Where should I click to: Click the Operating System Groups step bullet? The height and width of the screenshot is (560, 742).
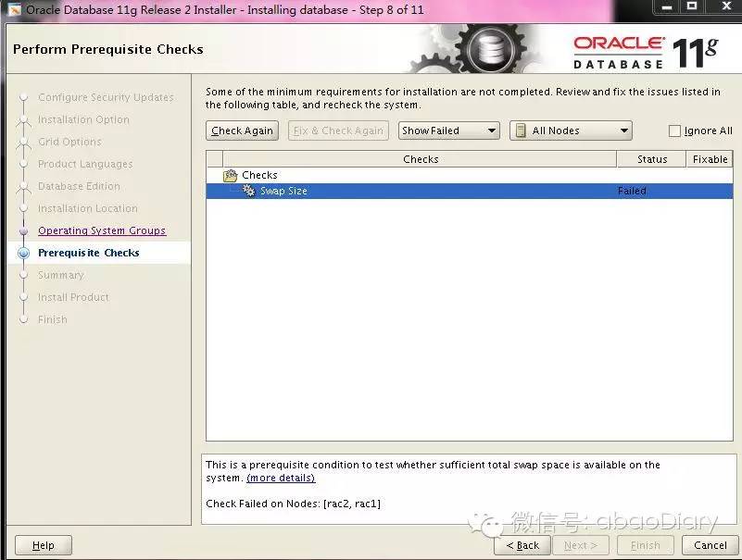pos(24,231)
